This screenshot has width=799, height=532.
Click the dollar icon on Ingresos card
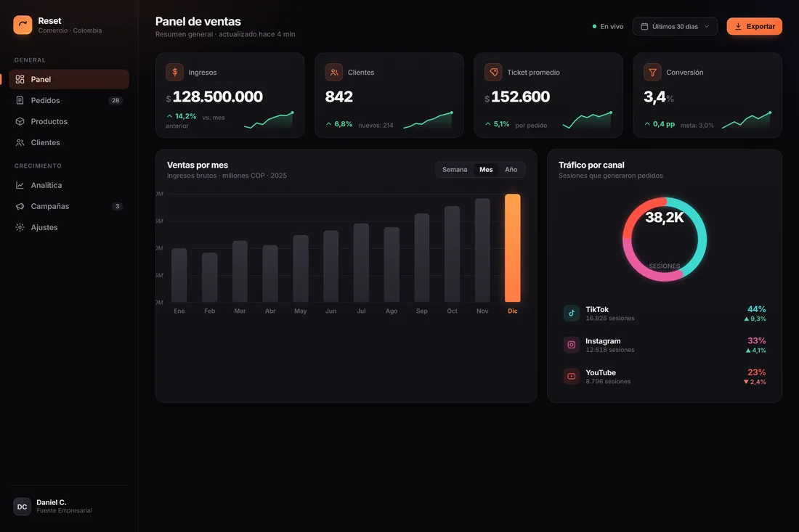(175, 73)
